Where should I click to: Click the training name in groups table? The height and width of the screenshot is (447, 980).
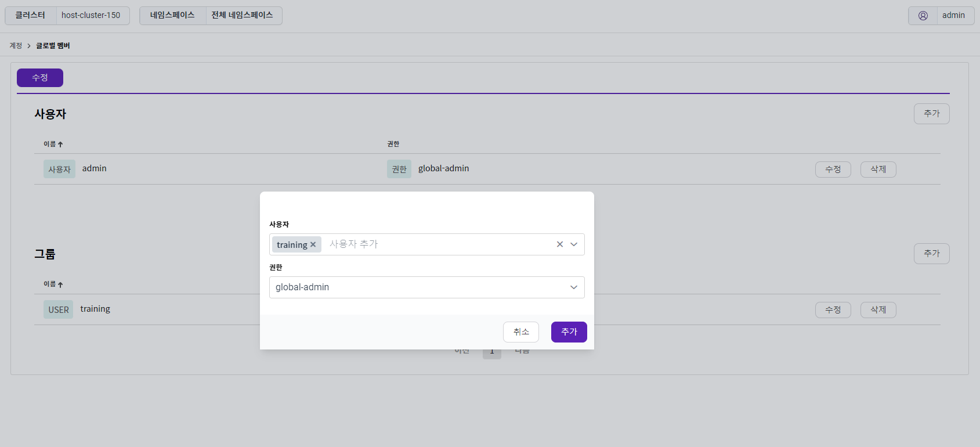tap(95, 309)
